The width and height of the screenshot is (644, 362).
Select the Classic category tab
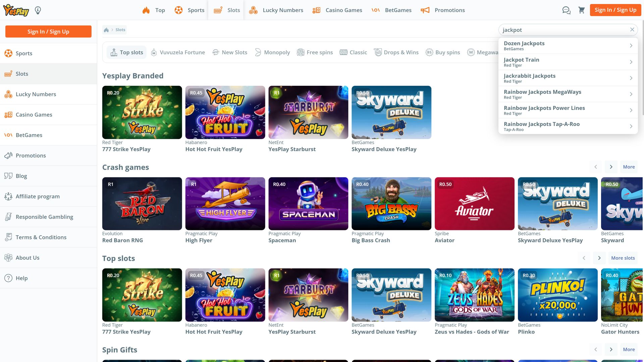pyautogui.click(x=353, y=52)
